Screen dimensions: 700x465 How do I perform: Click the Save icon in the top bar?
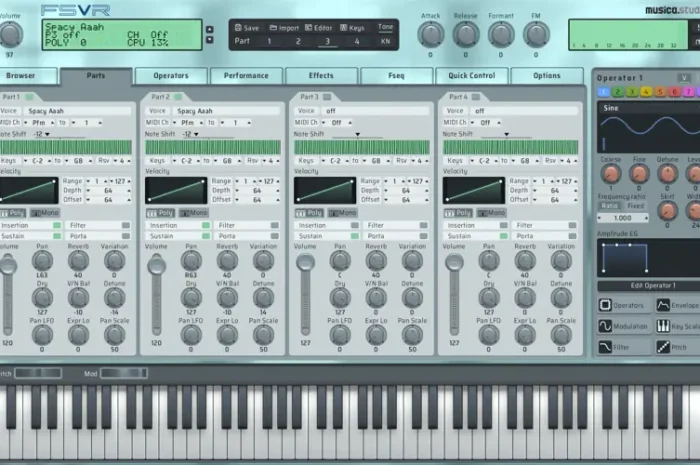click(x=238, y=28)
